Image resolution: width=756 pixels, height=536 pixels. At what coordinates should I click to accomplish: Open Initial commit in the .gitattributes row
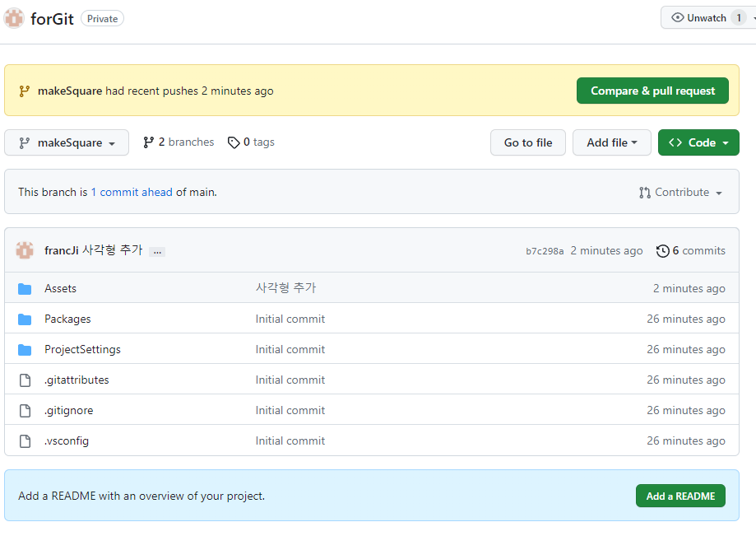click(290, 380)
